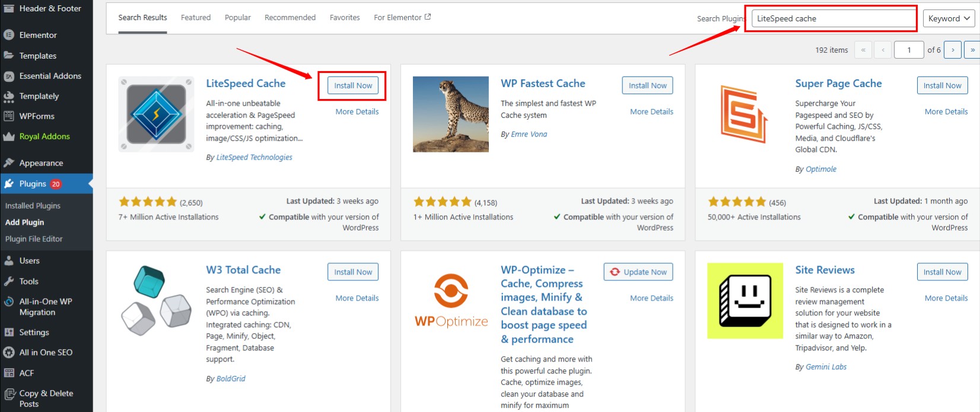This screenshot has width=980, height=412.
Task: Click the Templates folder icon in sidebar
Action: (9, 55)
